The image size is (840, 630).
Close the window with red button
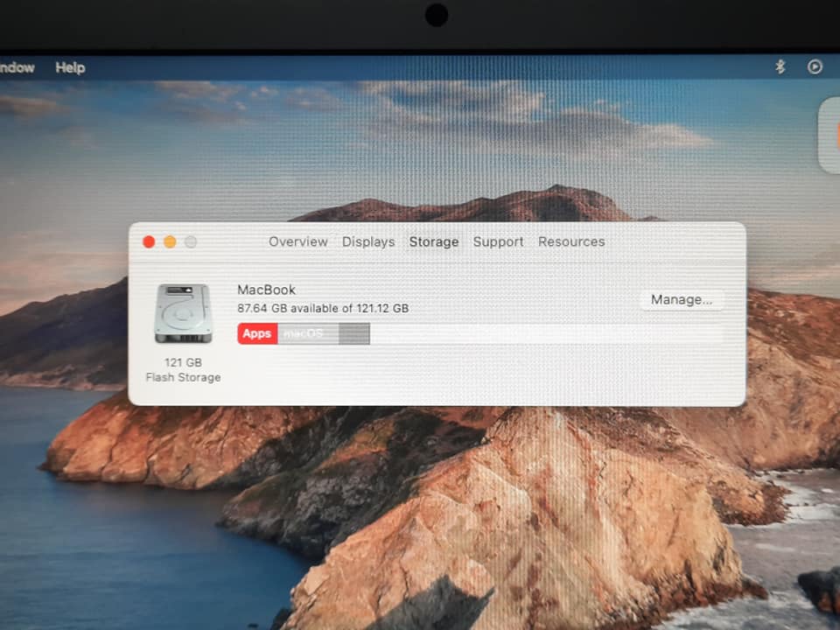149,242
